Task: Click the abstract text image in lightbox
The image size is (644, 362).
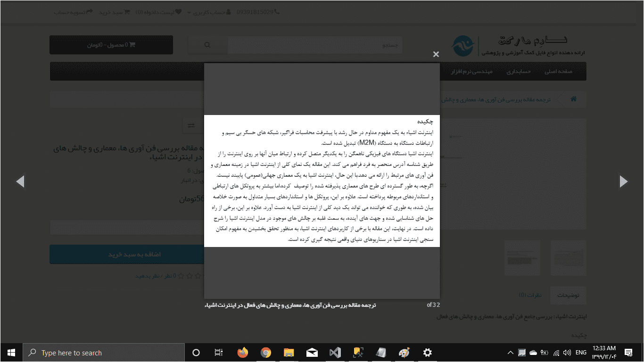Action: click(x=322, y=181)
